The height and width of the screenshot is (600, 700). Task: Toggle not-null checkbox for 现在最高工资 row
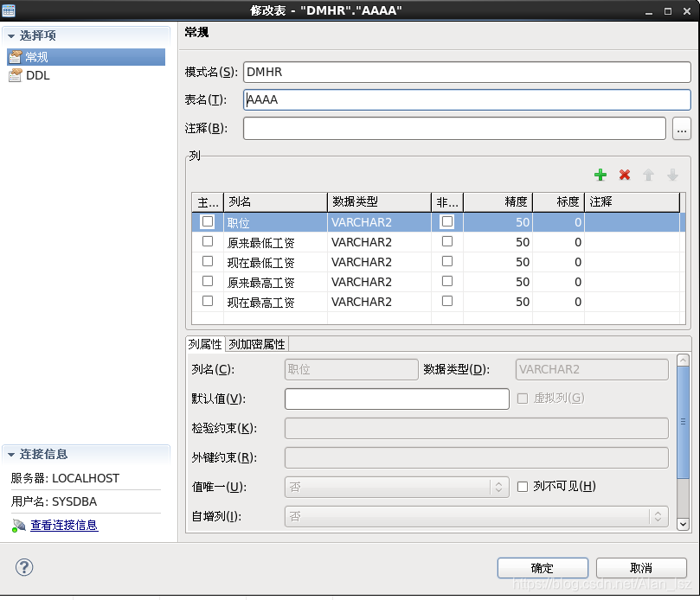pyautogui.click(x=447, y=301)
